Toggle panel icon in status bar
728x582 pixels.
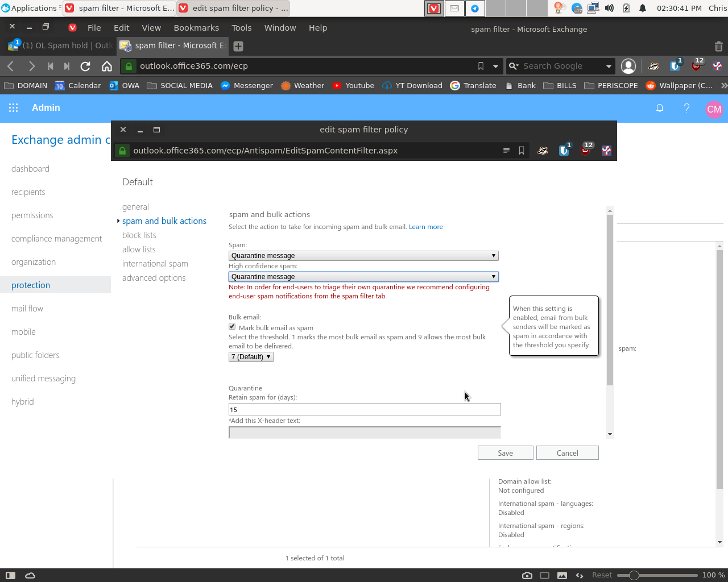coord(10,575)
